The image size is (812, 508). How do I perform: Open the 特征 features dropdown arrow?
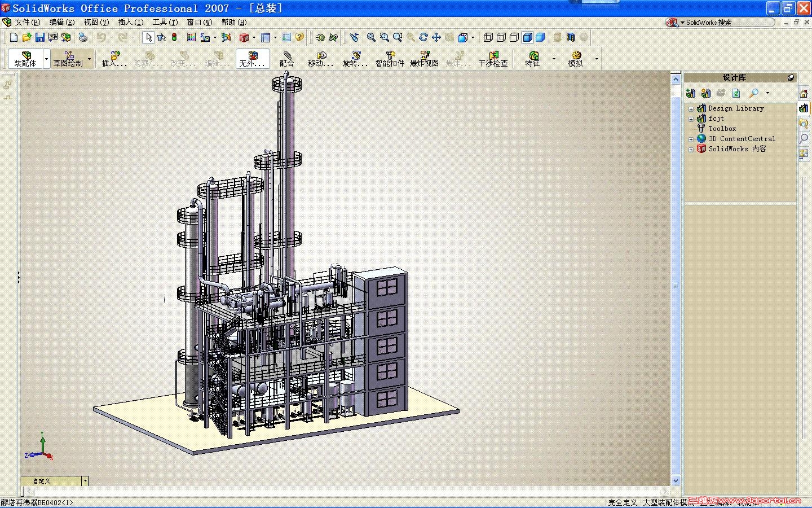click(x=554, y=59)
